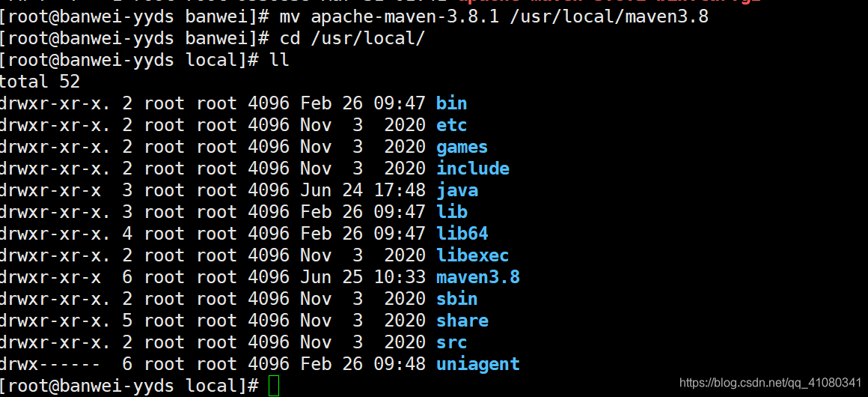Click the 'lib64' directory name
Viewport: 868px width, 397px height.
point(462,234)
